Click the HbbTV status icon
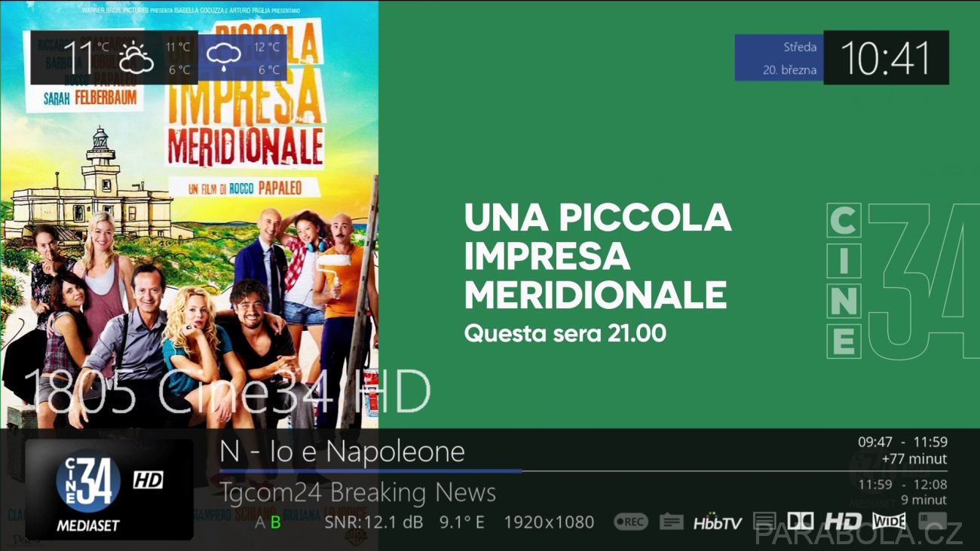 click(718, 522)
